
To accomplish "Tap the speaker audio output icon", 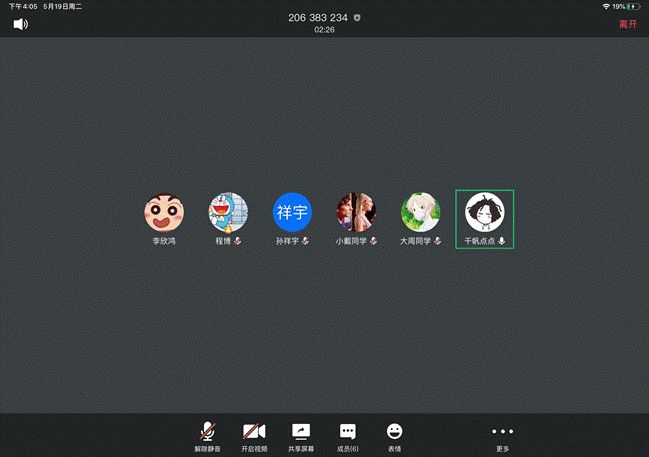I will pos(20,23).
